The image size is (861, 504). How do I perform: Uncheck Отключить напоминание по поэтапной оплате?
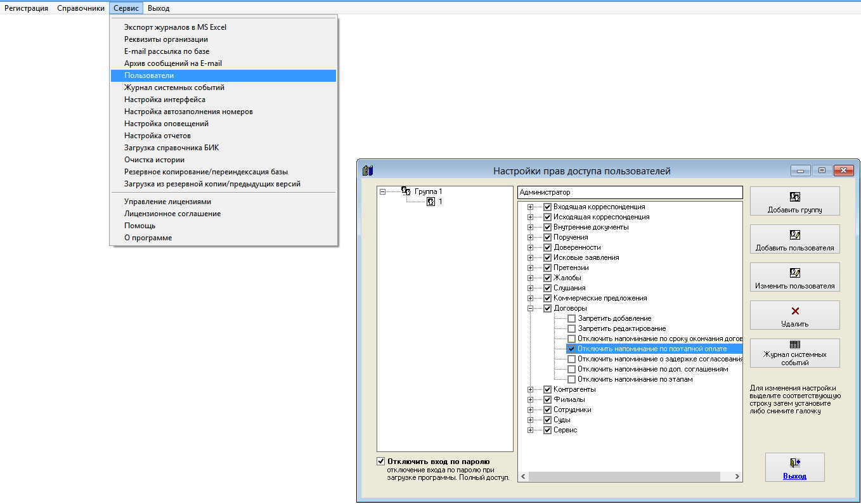(572, 349)
